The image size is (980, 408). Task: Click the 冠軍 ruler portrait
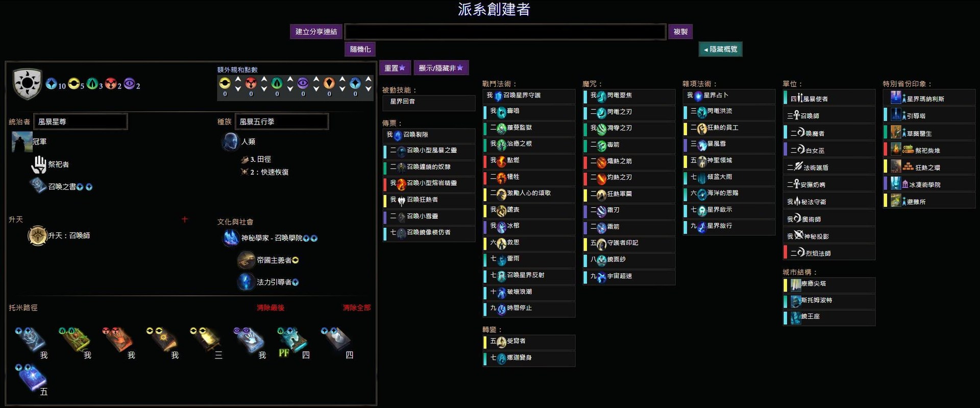click(22, 141)
